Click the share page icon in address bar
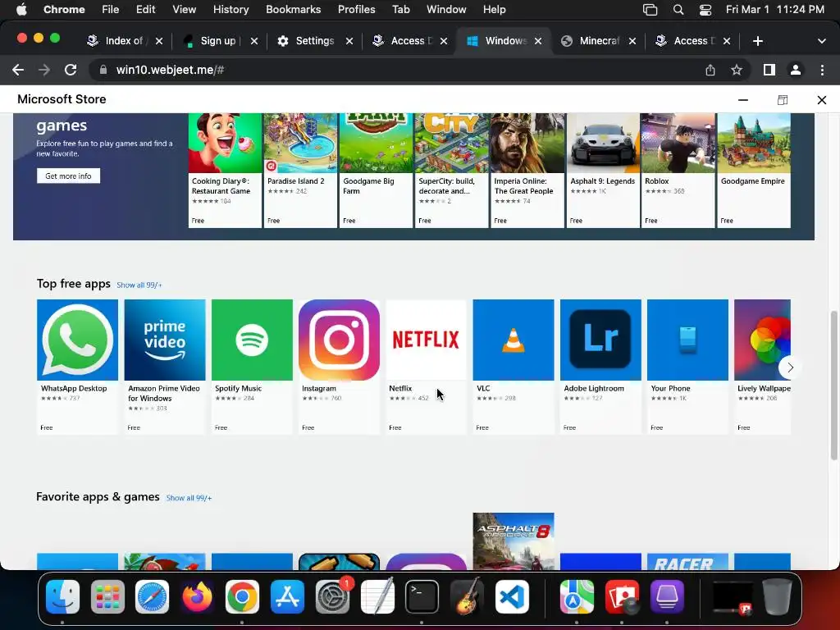The width and height of the screenshot is (840, 630). pos(710,70)
